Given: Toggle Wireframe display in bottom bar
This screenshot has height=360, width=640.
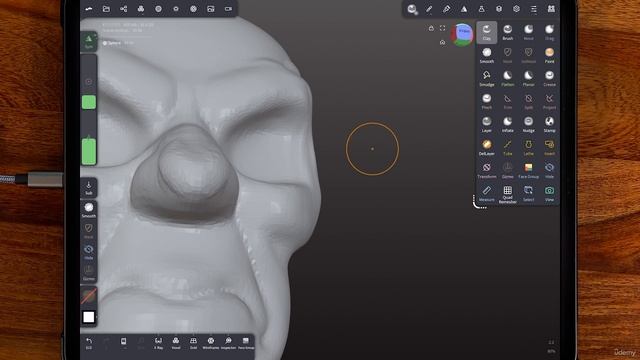Looking at the screenshot, I should [x=211, y=343].
